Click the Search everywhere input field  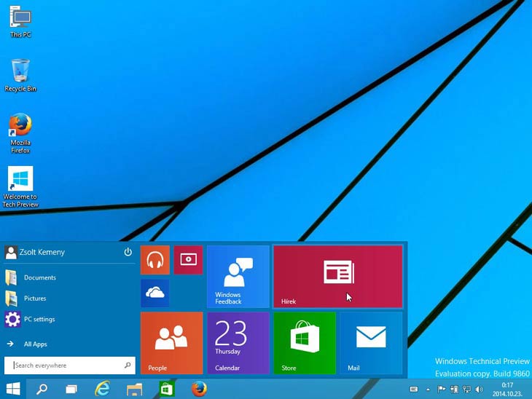(x=66, y=366)
